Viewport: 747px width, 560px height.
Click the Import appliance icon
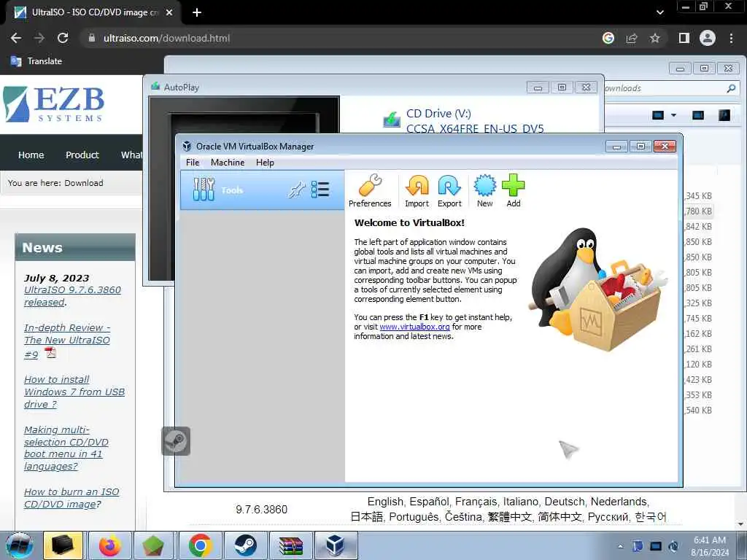tap(417, 191)
